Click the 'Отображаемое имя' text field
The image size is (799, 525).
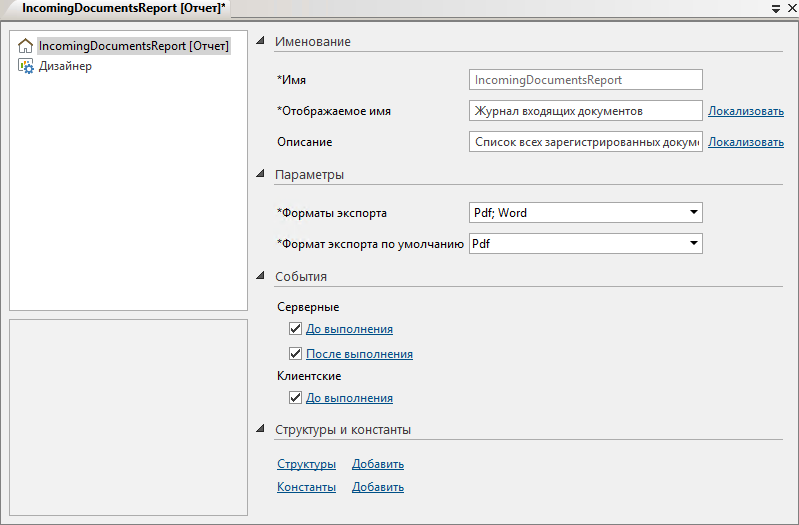[585, 111]
